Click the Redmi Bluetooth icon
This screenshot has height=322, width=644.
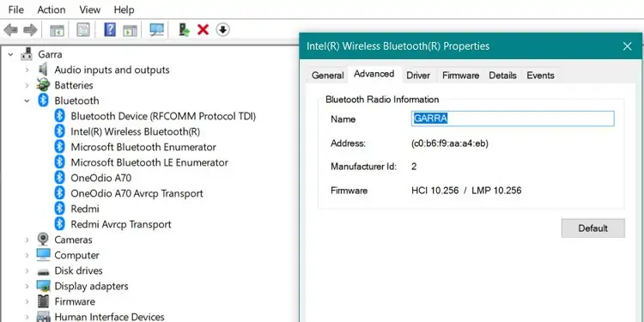tap(59, 209)
